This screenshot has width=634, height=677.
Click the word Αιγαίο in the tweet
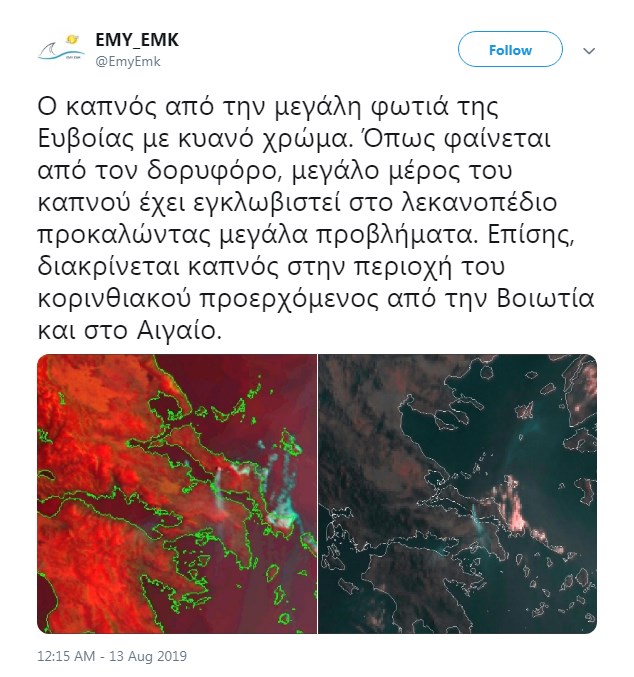pos(179,331)
